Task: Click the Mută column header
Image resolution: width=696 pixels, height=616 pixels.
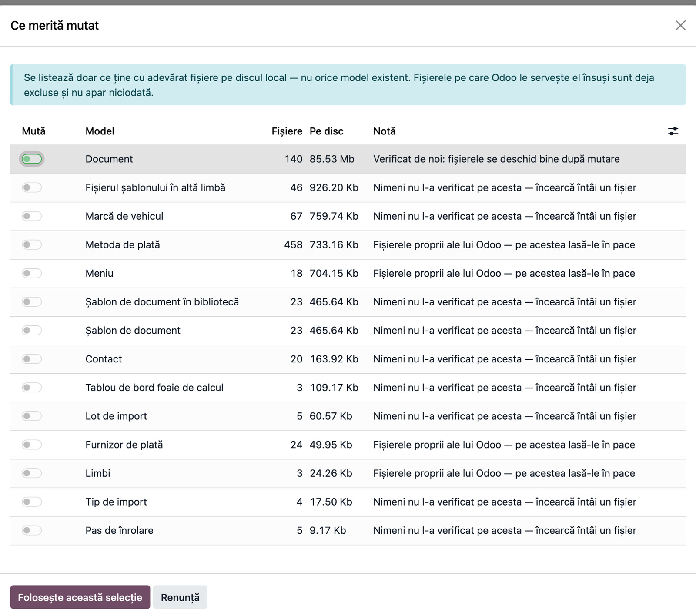Action: pyautogui.click(x=33, y=131)
